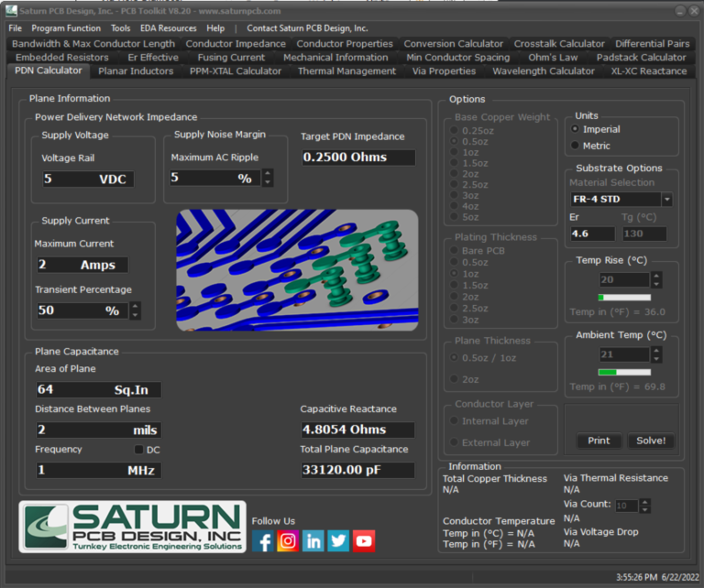Click the Saturn PCB Design logo
The image size is (704, 588).
132,527
